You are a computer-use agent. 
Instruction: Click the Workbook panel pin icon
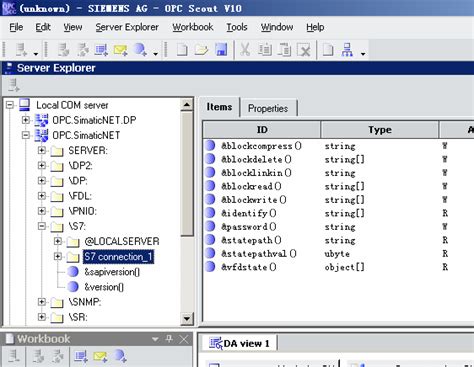coord(169,339)
